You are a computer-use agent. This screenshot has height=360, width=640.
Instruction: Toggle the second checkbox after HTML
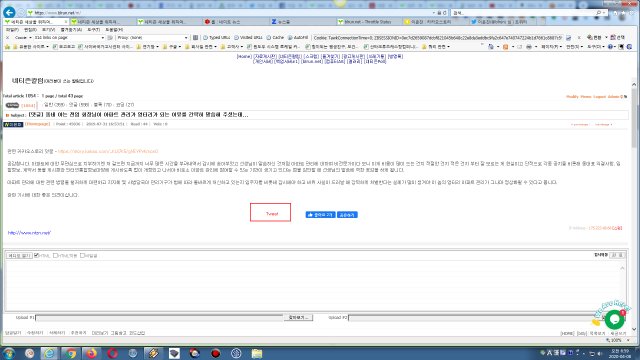coord(56,256)
